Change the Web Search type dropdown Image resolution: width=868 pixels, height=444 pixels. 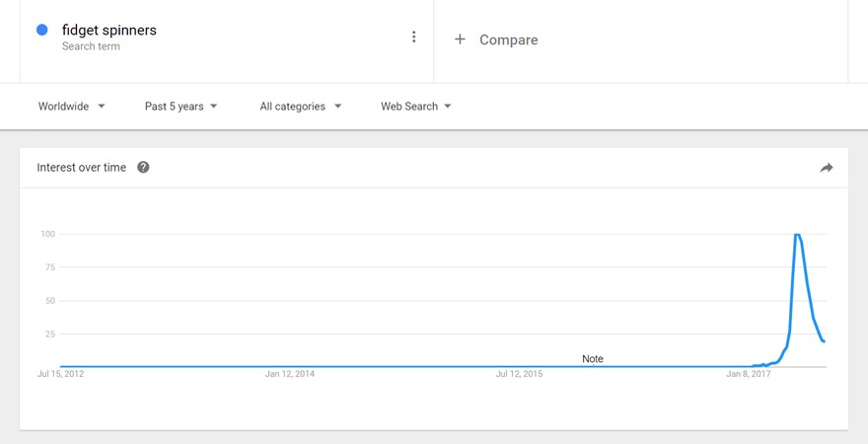[x=416, y=107]
